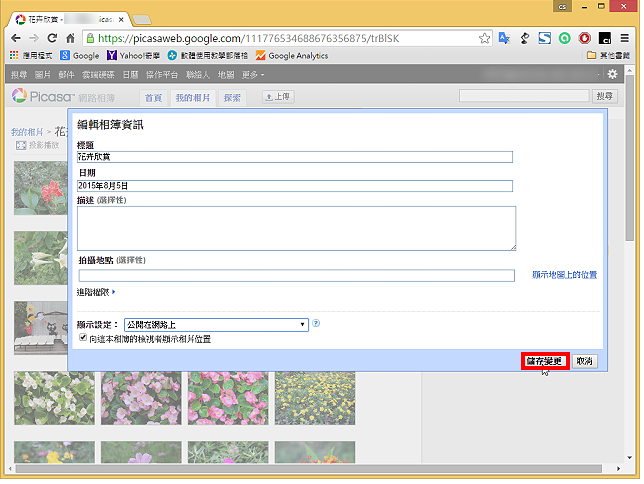Screen dimensions: 644x484
Task: Click the browser Forward arrow
Action: click(x=34, y=38)
